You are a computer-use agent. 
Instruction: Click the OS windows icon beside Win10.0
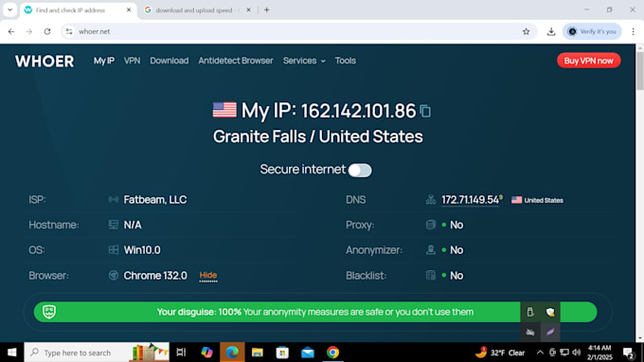point(114,250)
